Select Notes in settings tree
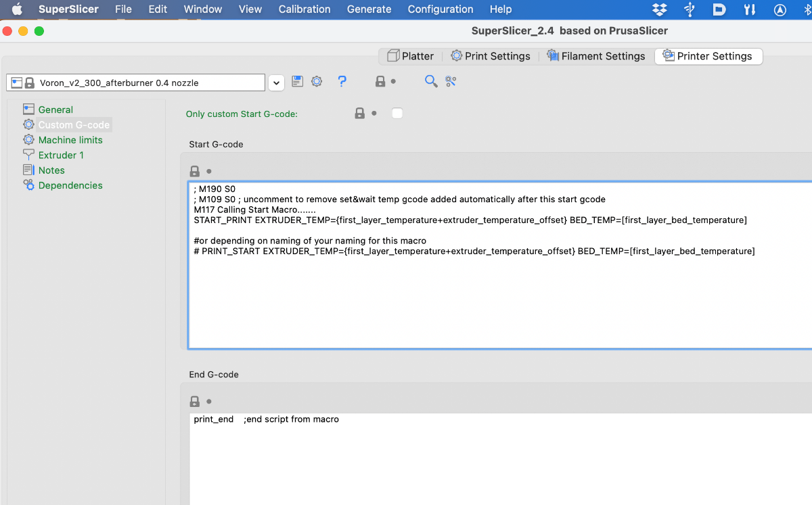Screen dimensions: 812x505 [x=51, y=170]
